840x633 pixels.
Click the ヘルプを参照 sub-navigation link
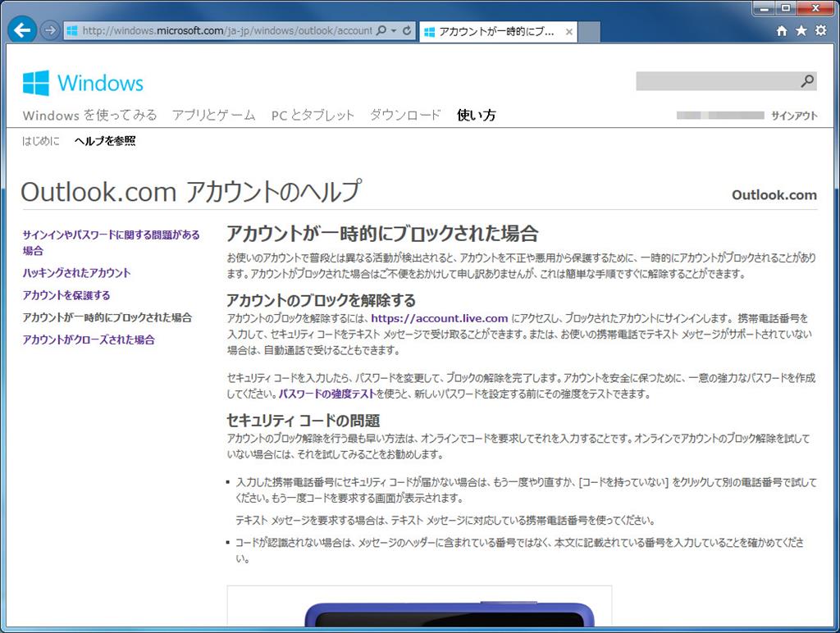tap(105, 141)
